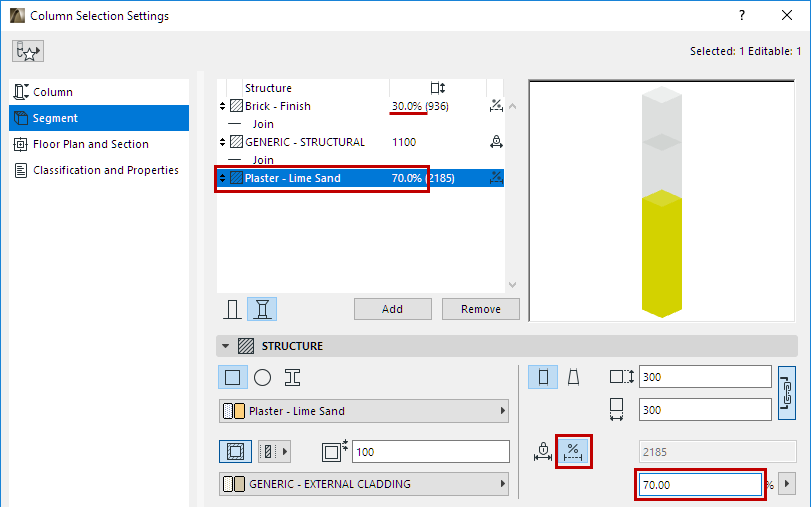Toggle the chain link for dimensions
811x507 pixels.
tap(787, 393)
